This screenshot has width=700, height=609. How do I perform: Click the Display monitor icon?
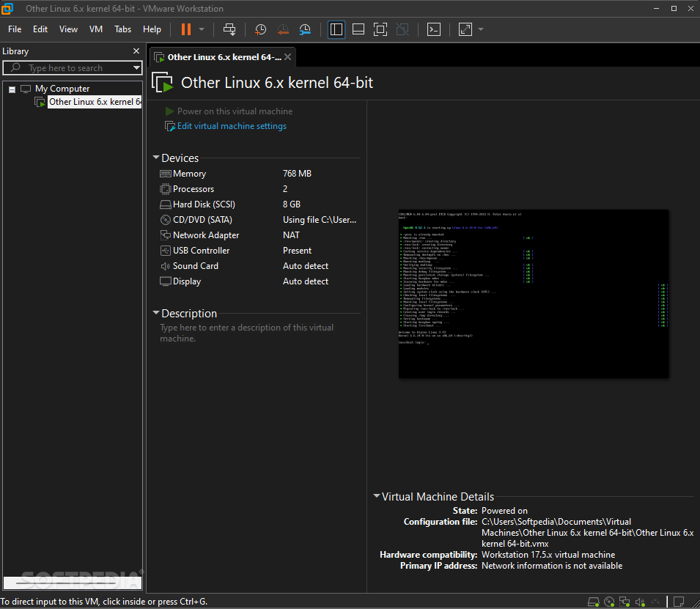(166, 281)
